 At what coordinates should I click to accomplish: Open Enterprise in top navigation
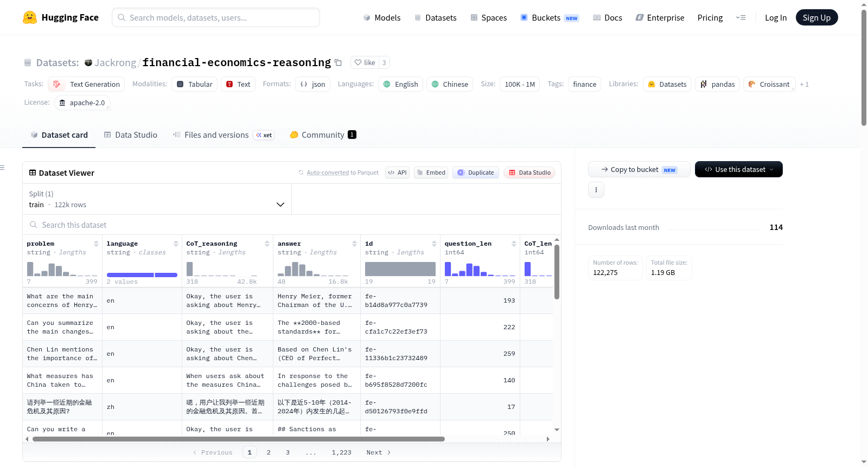(x=660, y=17)
